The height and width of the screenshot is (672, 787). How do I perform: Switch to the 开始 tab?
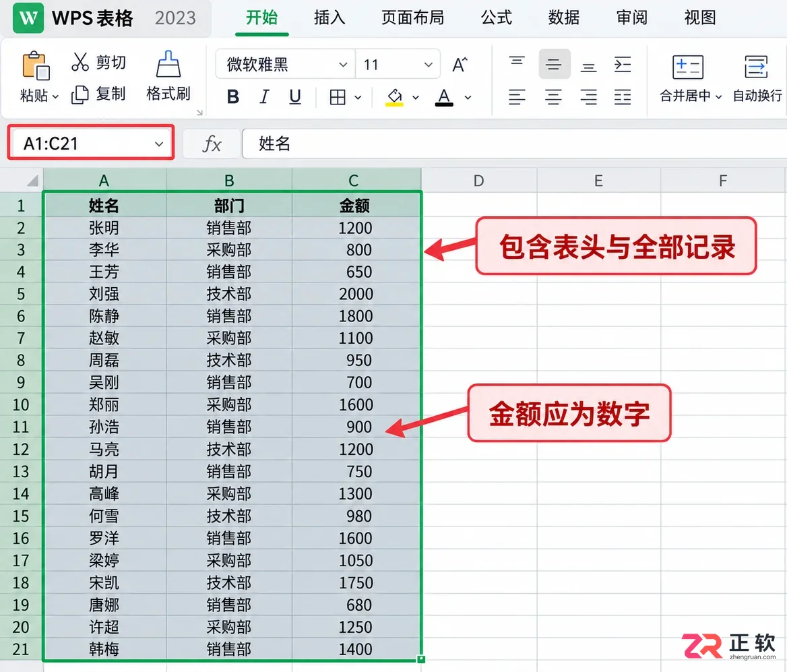coord(261,18)
